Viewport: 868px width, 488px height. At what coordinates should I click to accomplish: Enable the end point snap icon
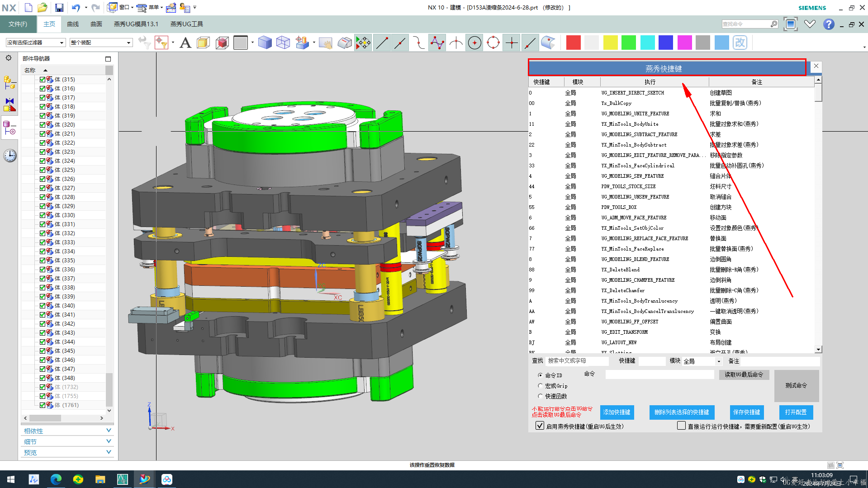pyautogui.click(x=382, y=43)
